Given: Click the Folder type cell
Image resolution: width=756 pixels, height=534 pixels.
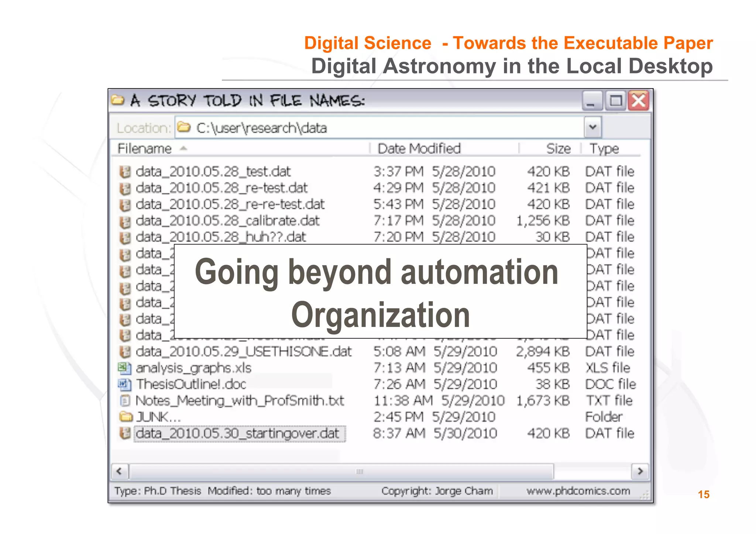Looking at the screenshot, I should pos(604,417).
